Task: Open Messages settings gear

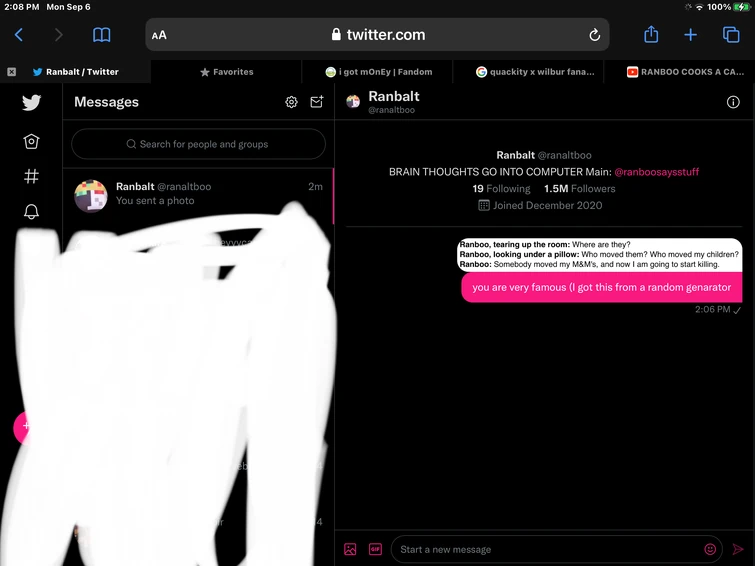Action: click(x=291, y=102)
